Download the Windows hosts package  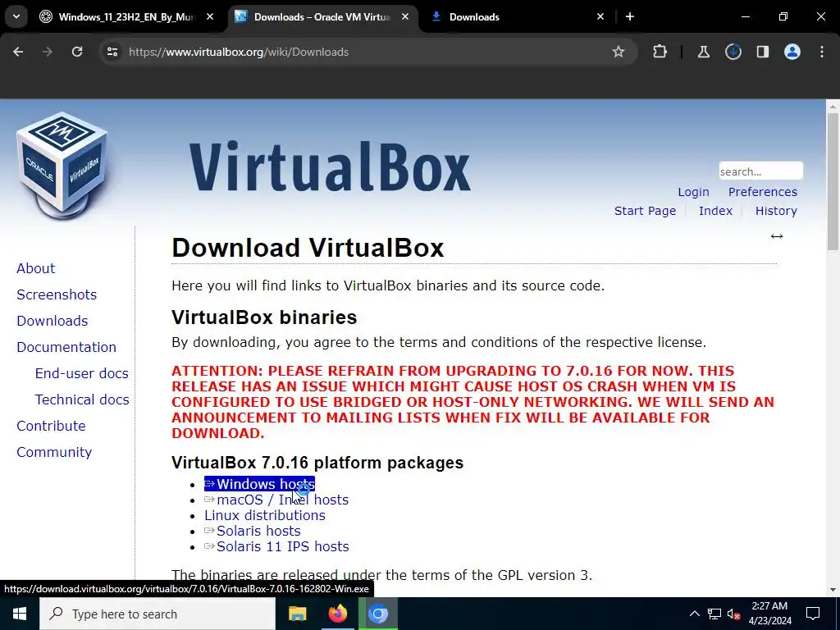coord(260,484)
